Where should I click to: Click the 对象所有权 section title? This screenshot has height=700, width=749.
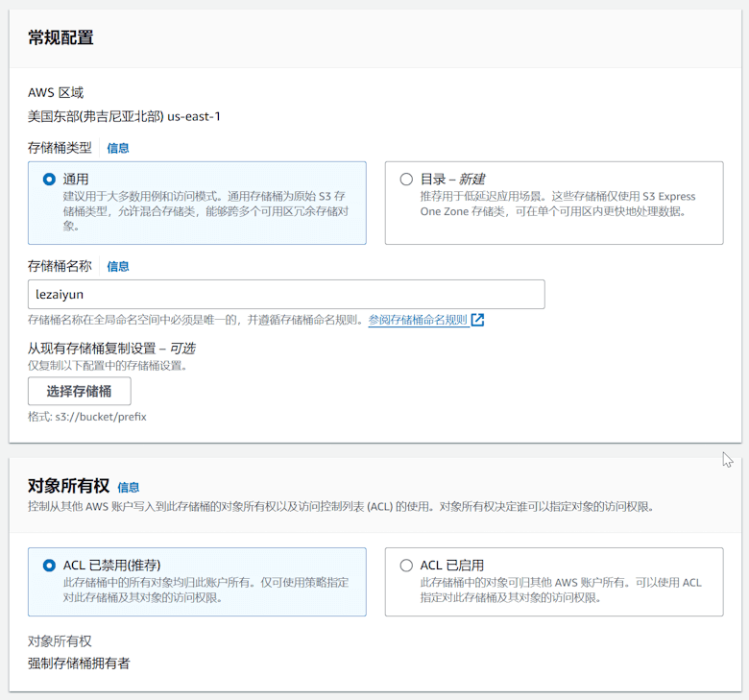tap(69, 486)
